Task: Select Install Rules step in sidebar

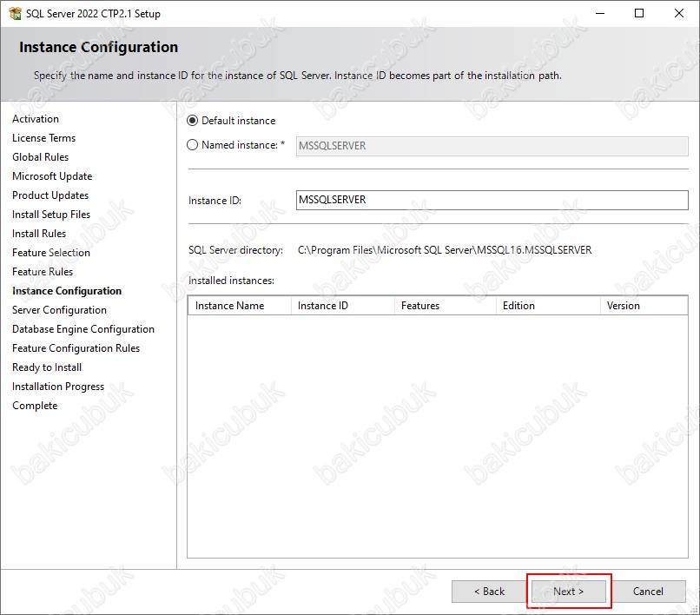Action: pos(39,234)
